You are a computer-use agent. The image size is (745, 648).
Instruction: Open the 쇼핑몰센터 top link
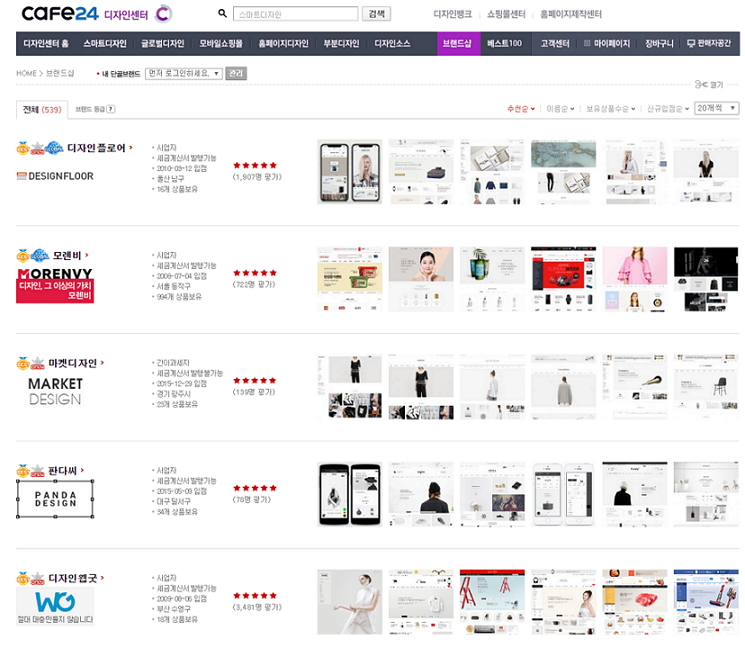click(506, 14)
